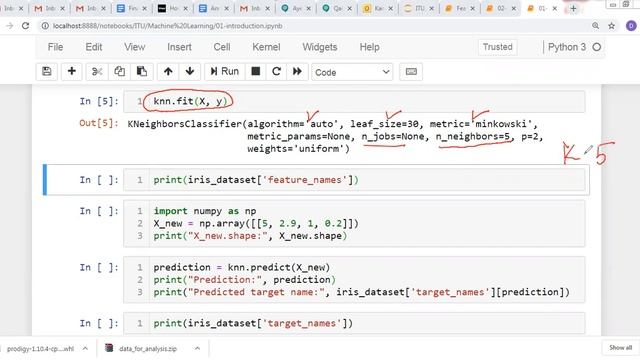Copy selected cells icon
Screen dimensions: 640x360
point(119,71)
